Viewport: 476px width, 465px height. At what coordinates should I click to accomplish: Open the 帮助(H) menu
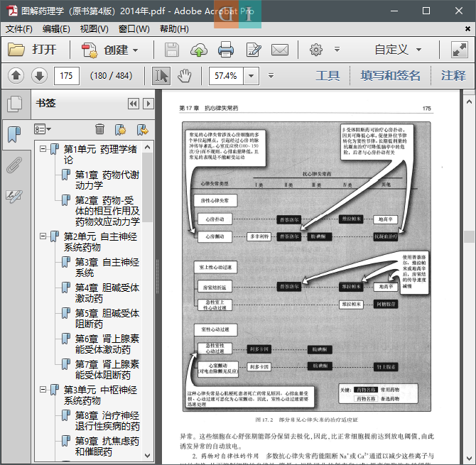pos(174,29)
